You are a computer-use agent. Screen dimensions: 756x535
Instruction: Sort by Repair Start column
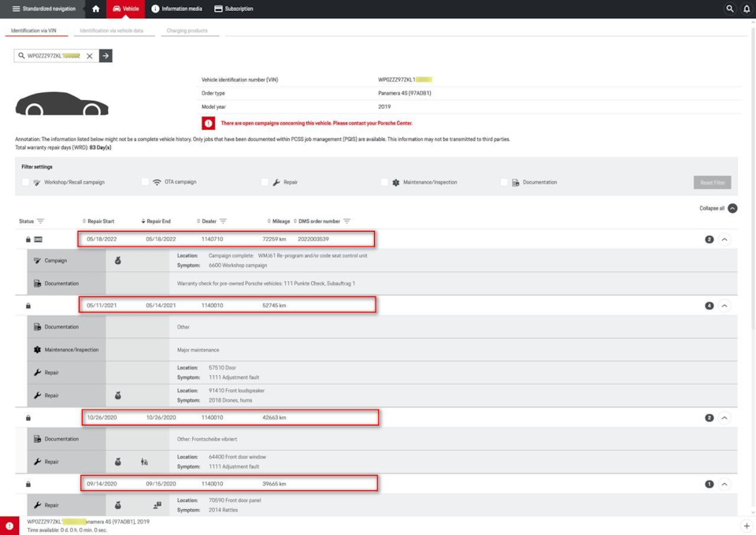(98, 221)
